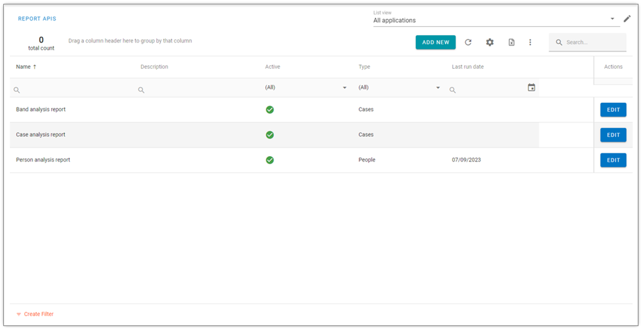Open the three-dot more options menu

[x=530, y=43]
